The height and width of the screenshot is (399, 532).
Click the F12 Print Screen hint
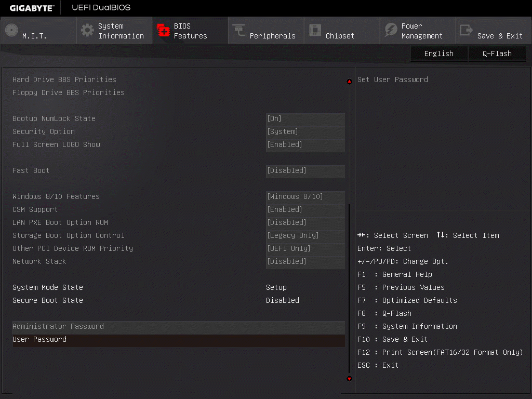click(x=440, y=353)
